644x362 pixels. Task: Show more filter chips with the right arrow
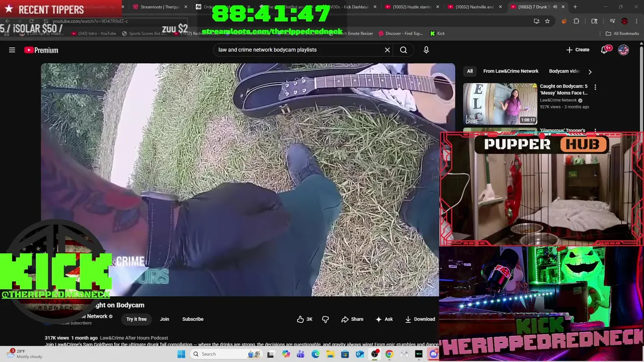coord(590,71)
